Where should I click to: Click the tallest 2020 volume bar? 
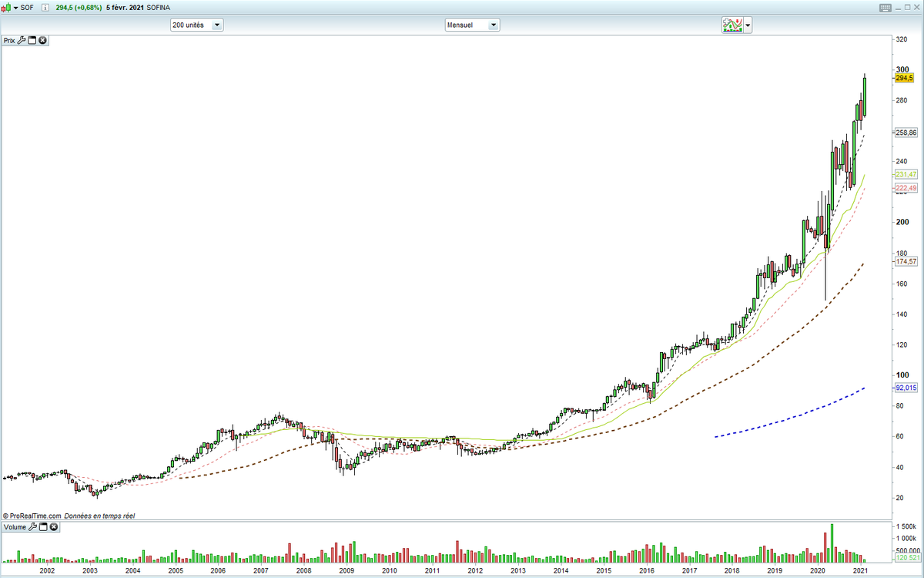[832, 543]
